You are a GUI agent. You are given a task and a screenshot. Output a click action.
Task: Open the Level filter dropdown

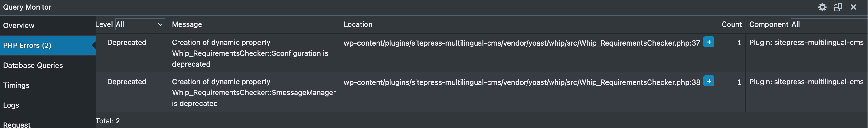click(140, 24)
